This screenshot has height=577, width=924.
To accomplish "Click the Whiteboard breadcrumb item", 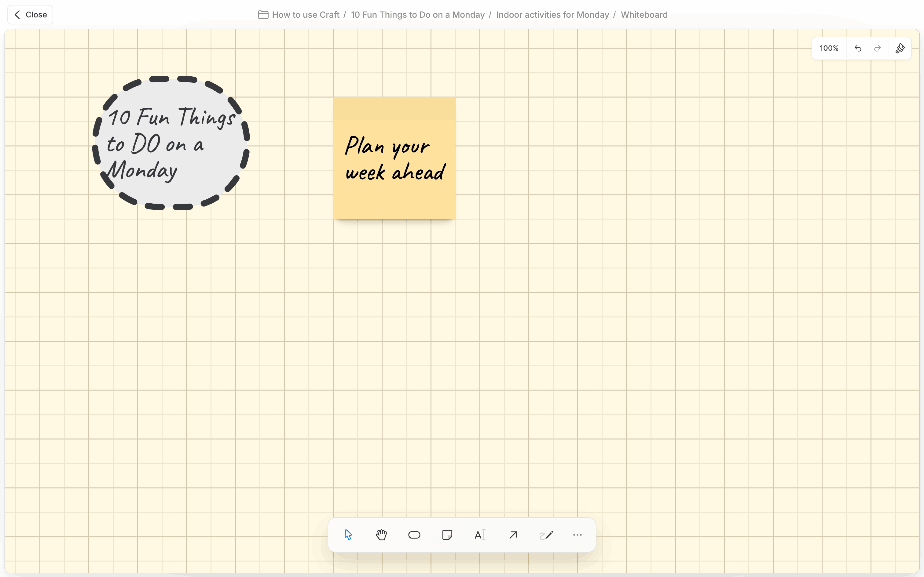I will click(644, 15).
